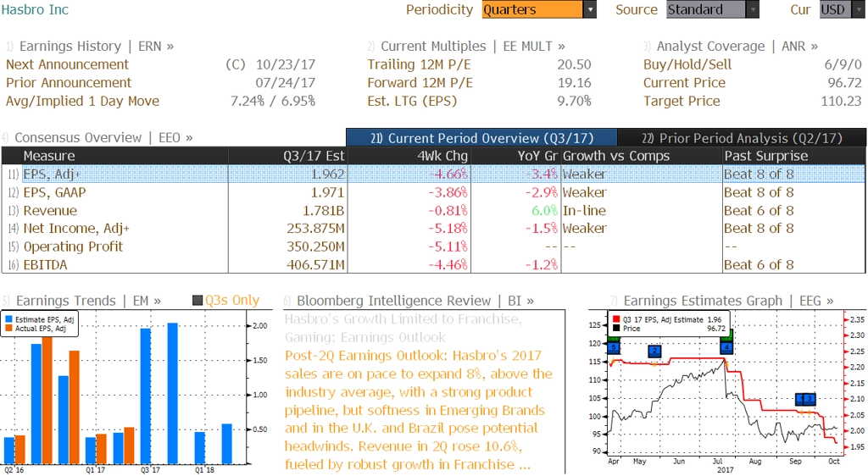The width and height of the screenshot is (868, 476).
Task: Click the Hasbro Inc security title
Action: [35, 9]
